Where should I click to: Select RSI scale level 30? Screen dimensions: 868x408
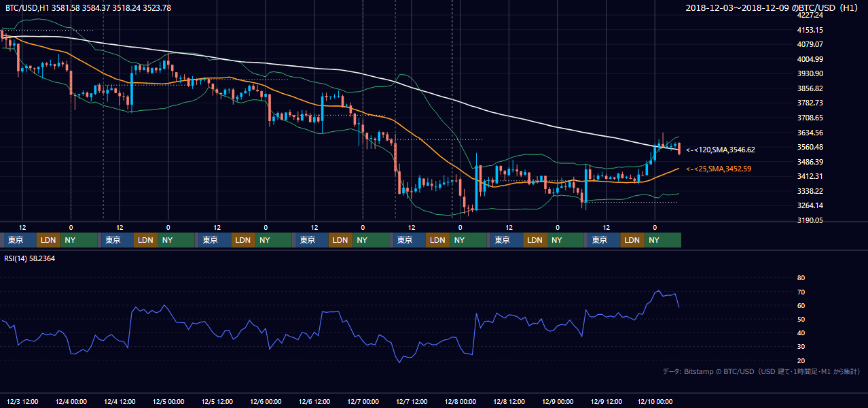[801, 347]
